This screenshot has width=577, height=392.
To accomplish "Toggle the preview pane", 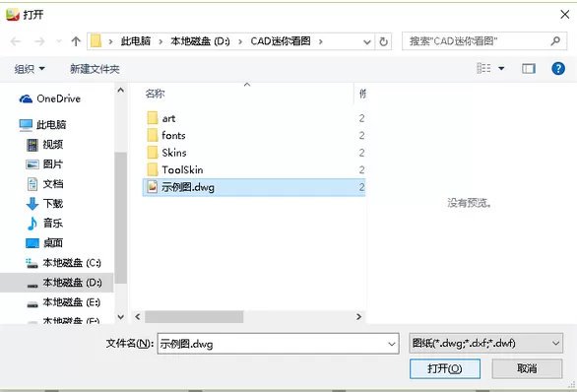I will pos(529,69).
